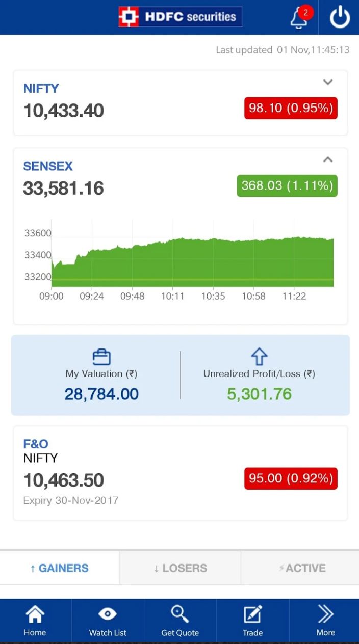This screenshot has height=644, width=359.
Task: Tap SENSEX green change badge 368.03
Action: [287, 185]
